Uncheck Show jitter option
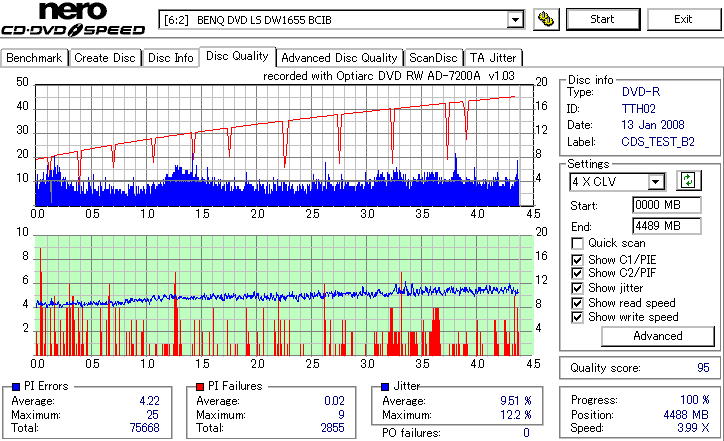Image resolution: width=724 pixels, height=441 pixels. (577, 288)
